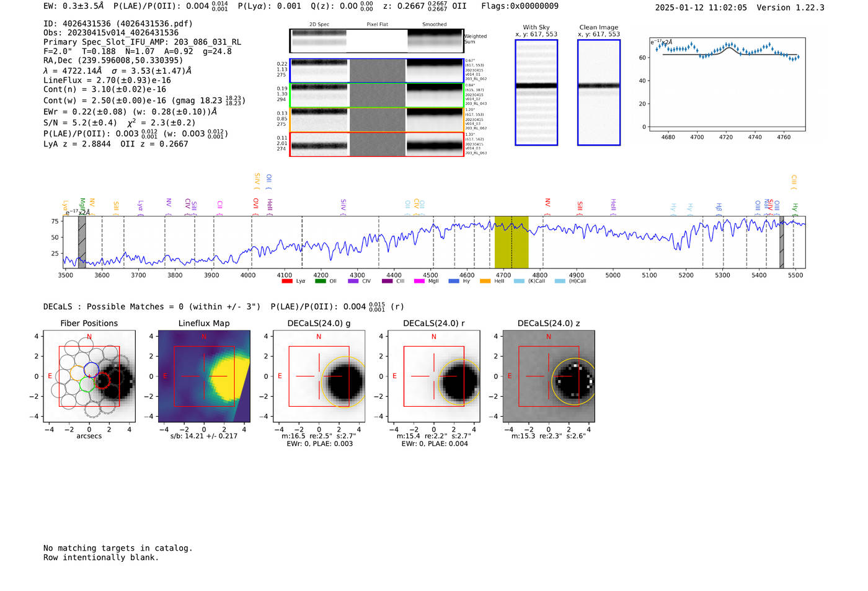The height and width of the screenshot is (591, 868).
Task: Click the EWr = 0.22(±0.08) line
Action: [130, 112]
